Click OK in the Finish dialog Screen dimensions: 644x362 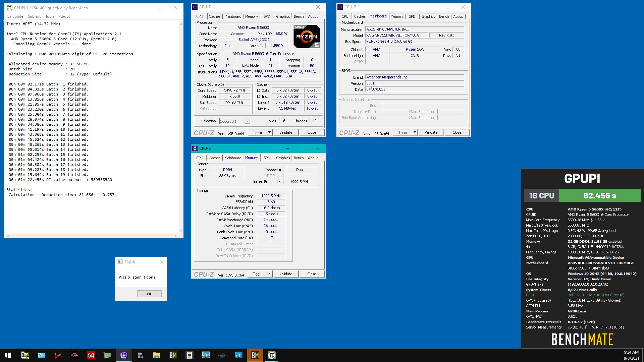pyautogui.click(x=149, y=294)
